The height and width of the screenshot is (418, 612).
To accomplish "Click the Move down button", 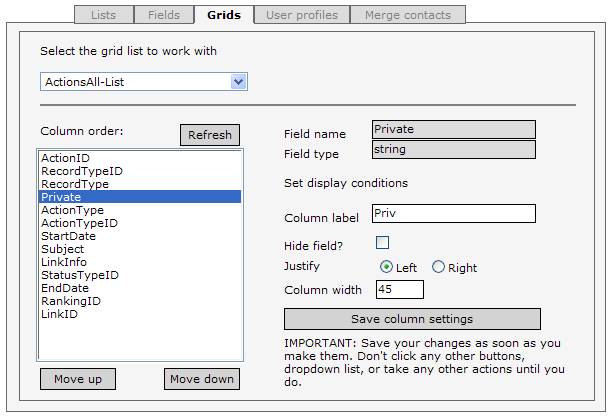I will tap(202, 379).
